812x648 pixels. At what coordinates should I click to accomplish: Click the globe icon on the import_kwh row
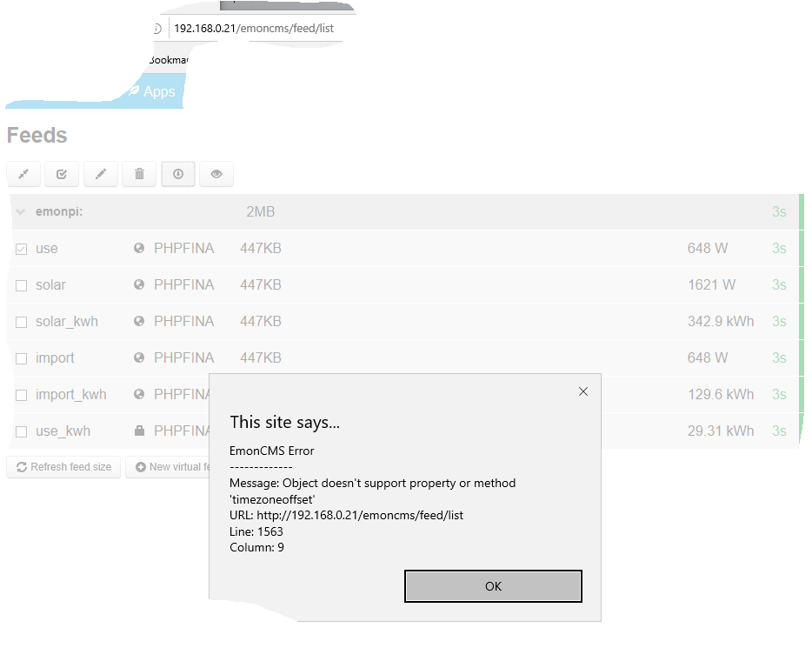coord(139,394)
